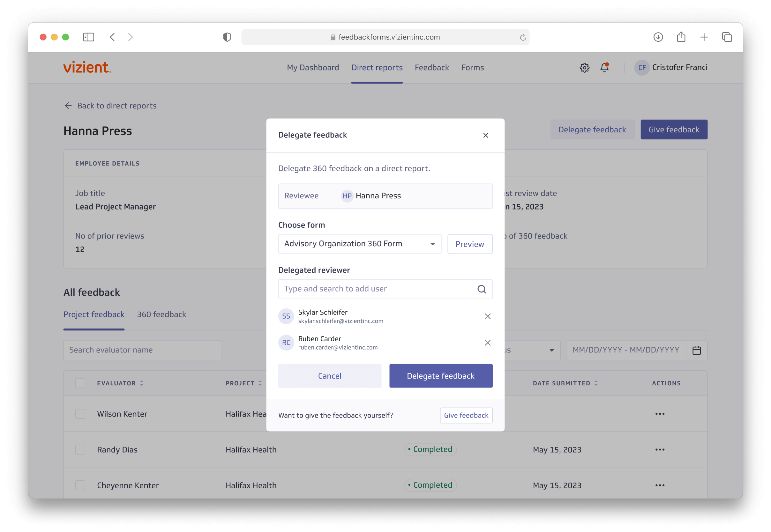Go to My Dashboard nav item
Image resolution: width=771 pixels, height=532 pixels.
[313, 68]
